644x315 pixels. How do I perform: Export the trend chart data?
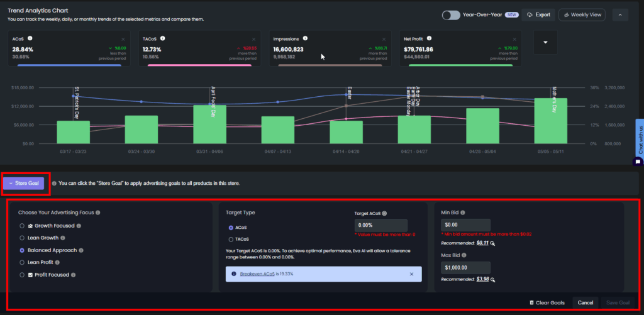(538, 15)
